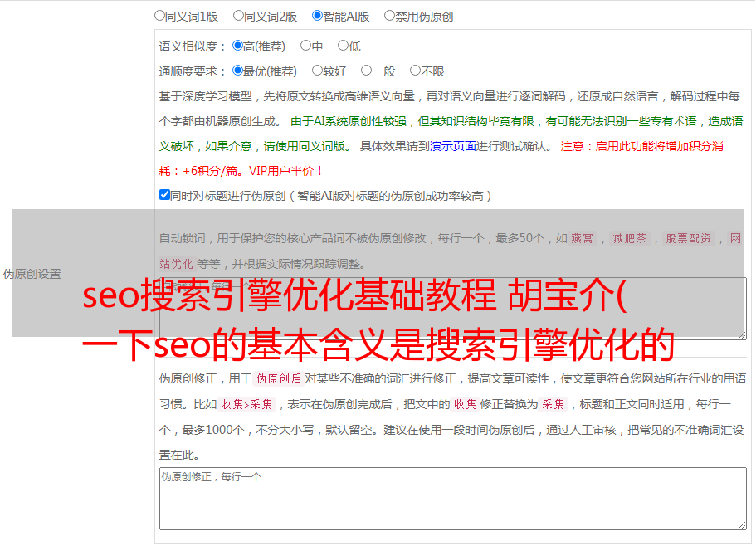Pick the 禁用伪原创 radio option
The width and height of the screenshot is (756, 546).
point(389,16)
